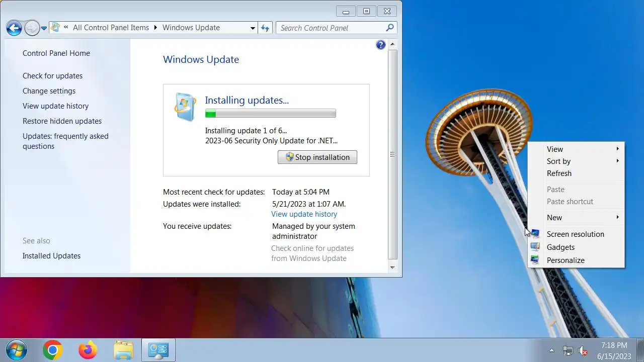This screenshot has width=644, height=362.
Task: Click the Windows Update shield icon
Action: coord(185,107)
